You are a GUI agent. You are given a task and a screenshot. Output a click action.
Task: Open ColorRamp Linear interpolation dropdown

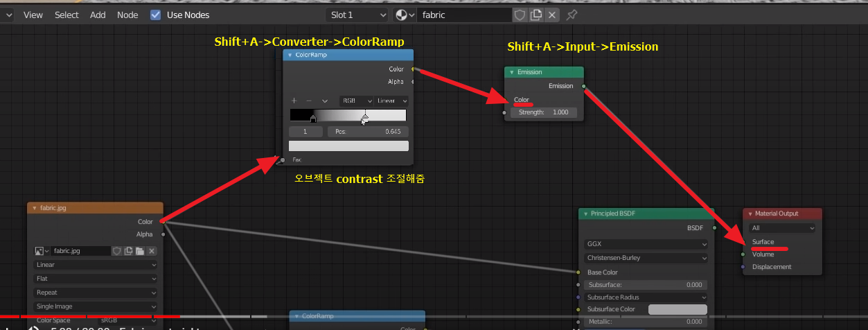391,101
